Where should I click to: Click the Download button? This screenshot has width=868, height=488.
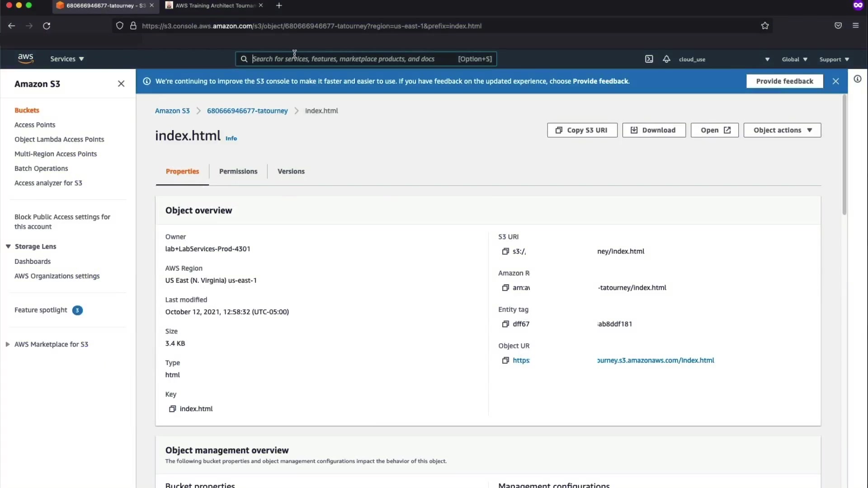(x=654, y=130)
